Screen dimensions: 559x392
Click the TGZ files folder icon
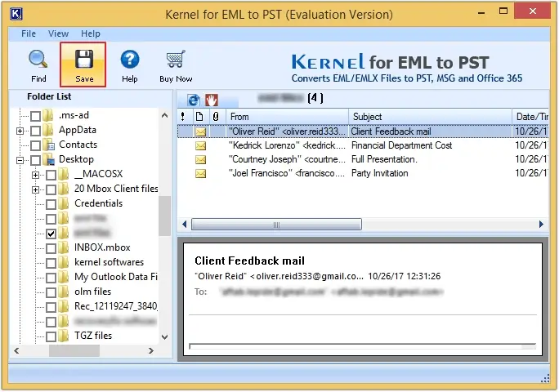[64, 336]
